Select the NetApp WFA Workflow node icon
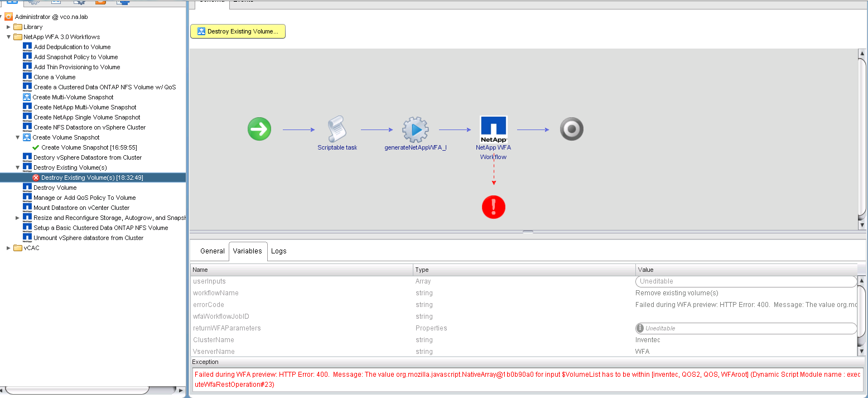Screen dimensions: 868x398 click(x=494, y=130)
